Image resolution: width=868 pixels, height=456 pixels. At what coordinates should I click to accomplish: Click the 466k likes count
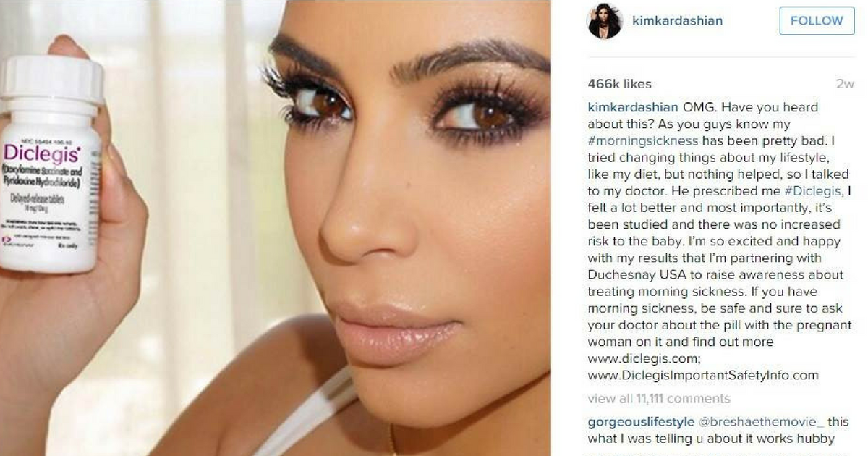point(619,84)
